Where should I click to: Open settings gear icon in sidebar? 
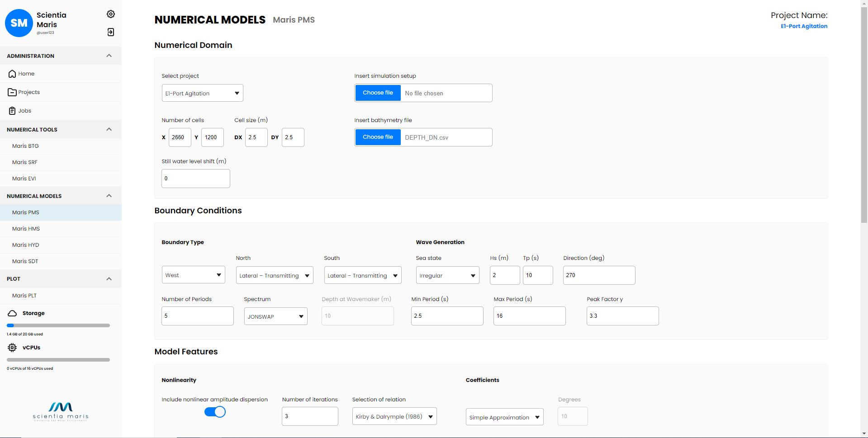[x=111, y=14]
